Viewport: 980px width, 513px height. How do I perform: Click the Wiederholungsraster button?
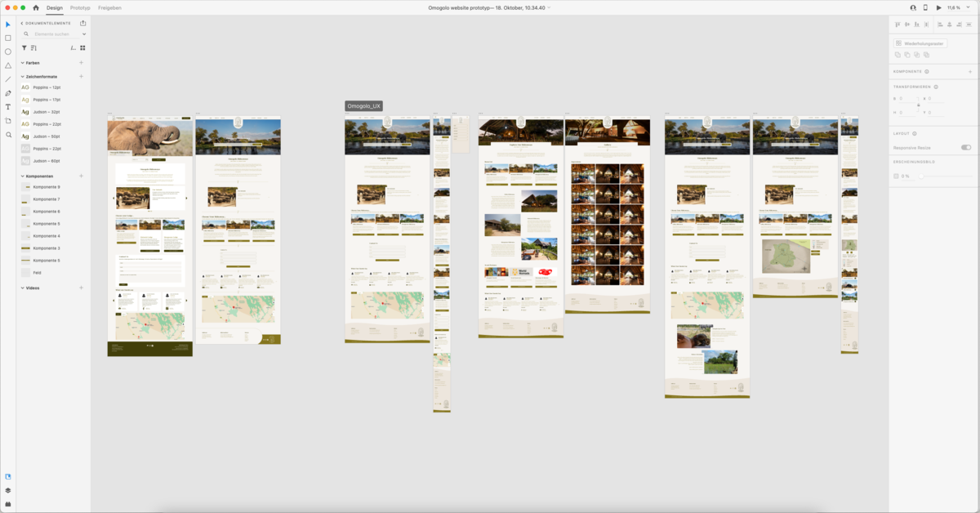coord(920,43)
